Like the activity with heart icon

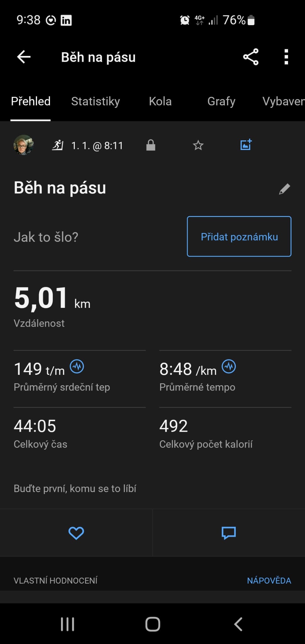click(76, 533)
